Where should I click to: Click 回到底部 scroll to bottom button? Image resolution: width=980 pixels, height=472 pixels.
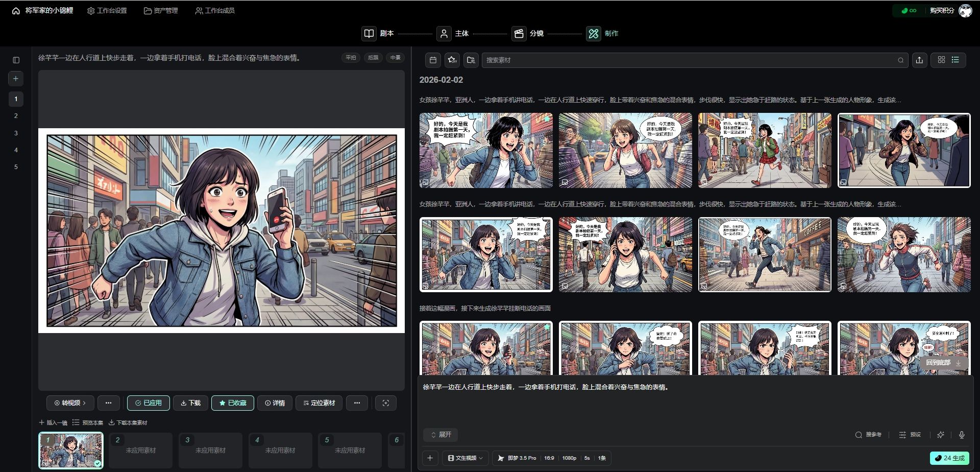[x=943, y=363]
